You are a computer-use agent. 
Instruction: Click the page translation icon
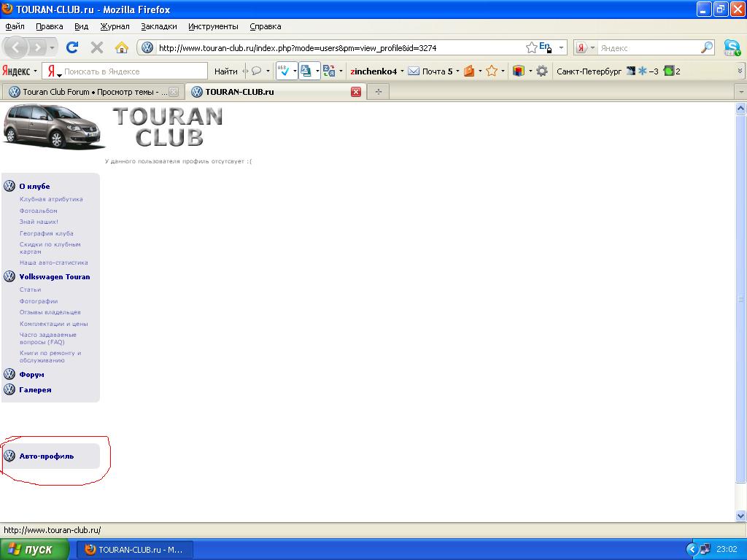[306, 71]
